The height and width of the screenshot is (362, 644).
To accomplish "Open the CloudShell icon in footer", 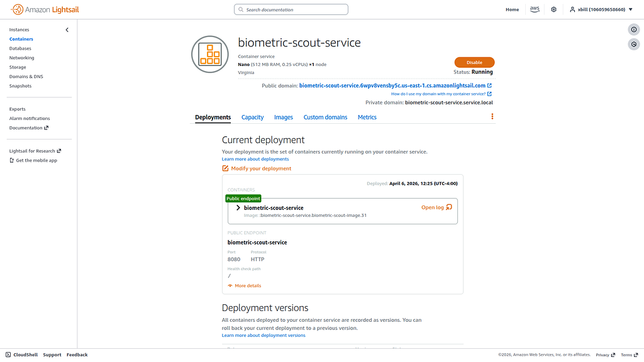I will (x=8, y=354).
